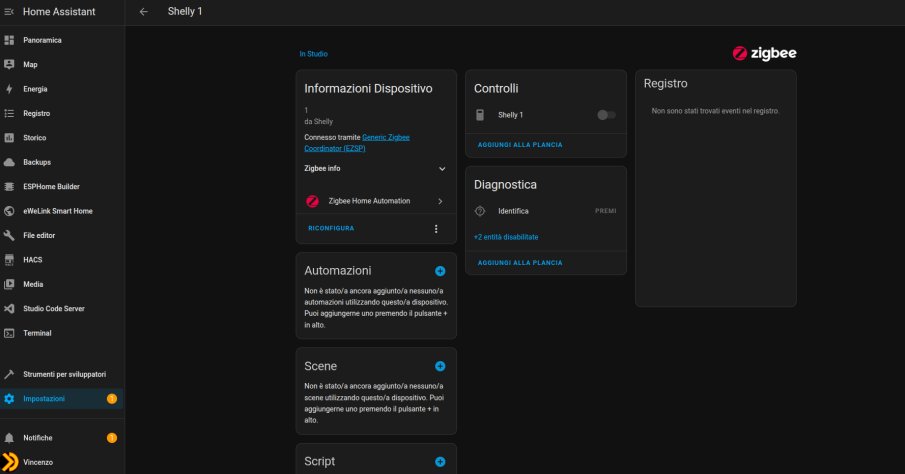Click PREMI to identify the device

point(605,211)
